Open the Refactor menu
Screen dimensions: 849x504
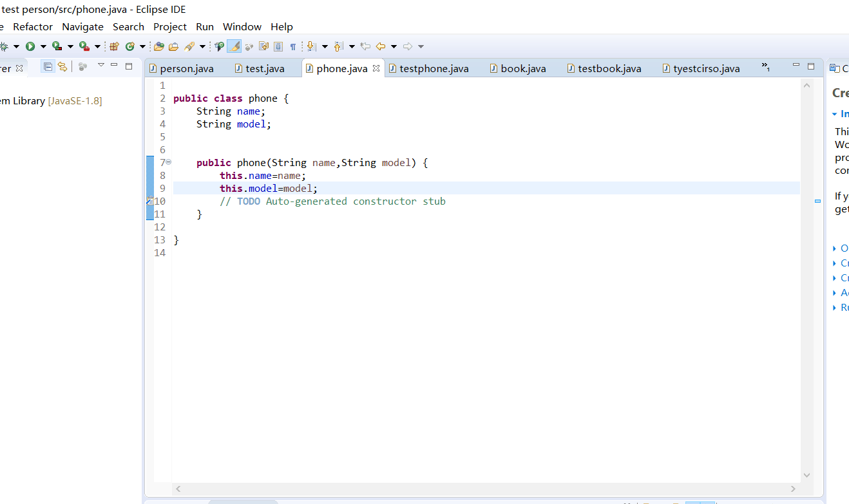click(33, 26)
